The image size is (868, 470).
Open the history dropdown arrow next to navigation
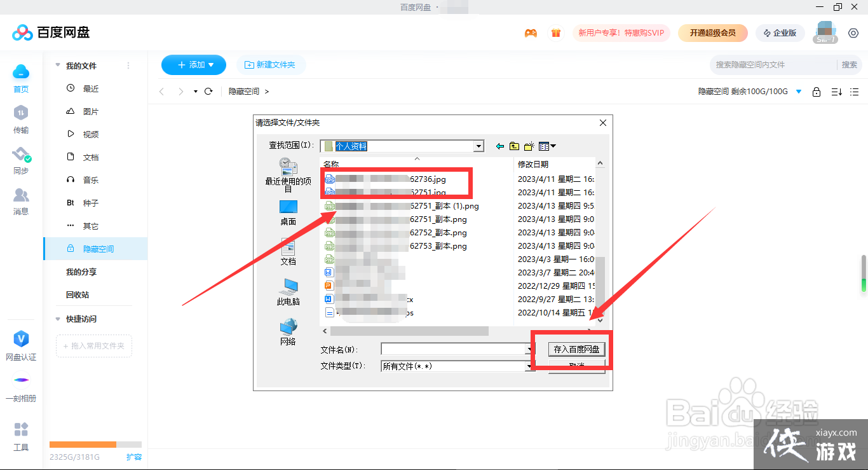(x=196, y=92)
